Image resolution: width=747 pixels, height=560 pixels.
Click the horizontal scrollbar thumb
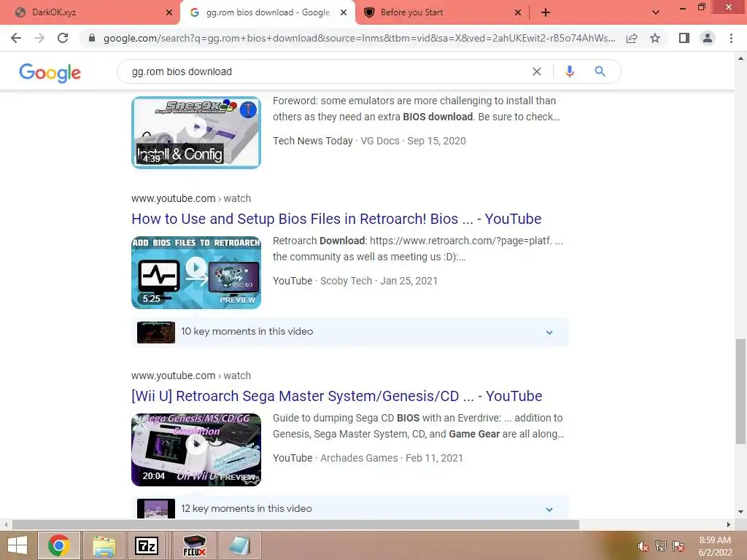coord(295,525)
